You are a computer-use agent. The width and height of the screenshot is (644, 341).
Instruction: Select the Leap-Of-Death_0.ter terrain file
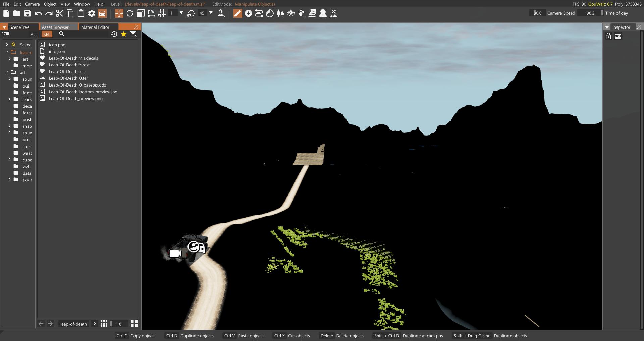pos(68,78)
